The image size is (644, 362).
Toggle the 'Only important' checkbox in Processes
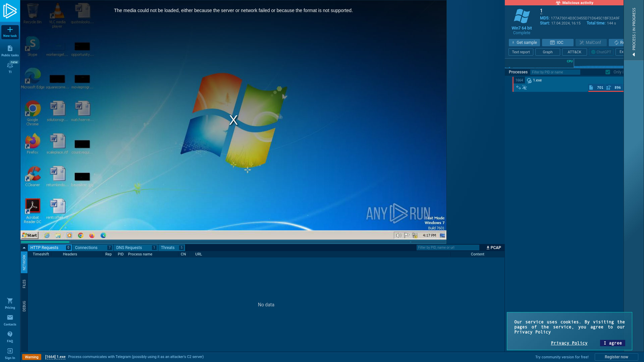click(608, 72)
